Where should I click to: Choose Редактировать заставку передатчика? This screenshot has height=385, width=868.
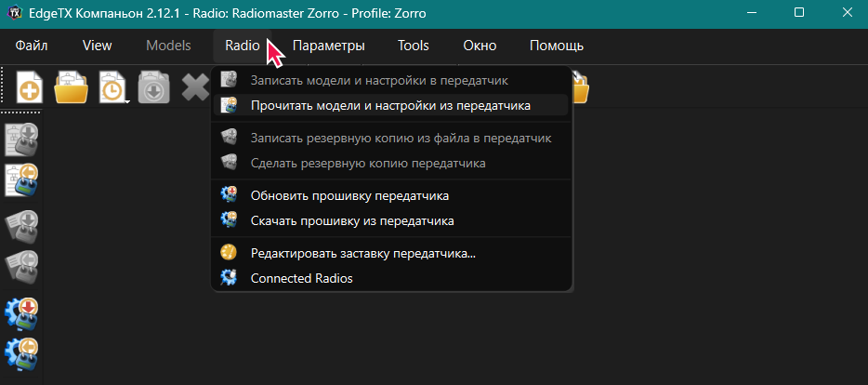pyautogui.click(x=391, y=254)
